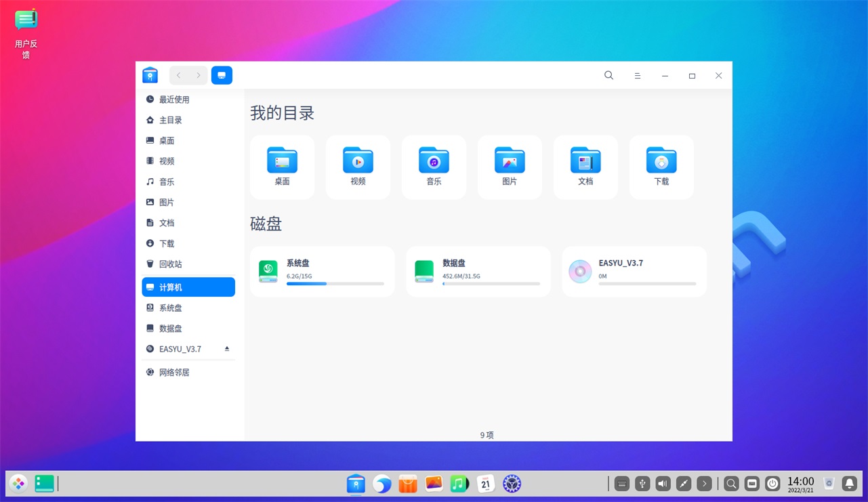
Task: Open the 音乐 folder tile
Action: point(434,167)
